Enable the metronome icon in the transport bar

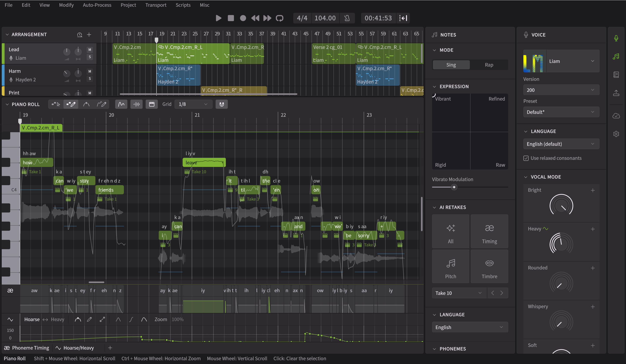(x=347, y=18)
